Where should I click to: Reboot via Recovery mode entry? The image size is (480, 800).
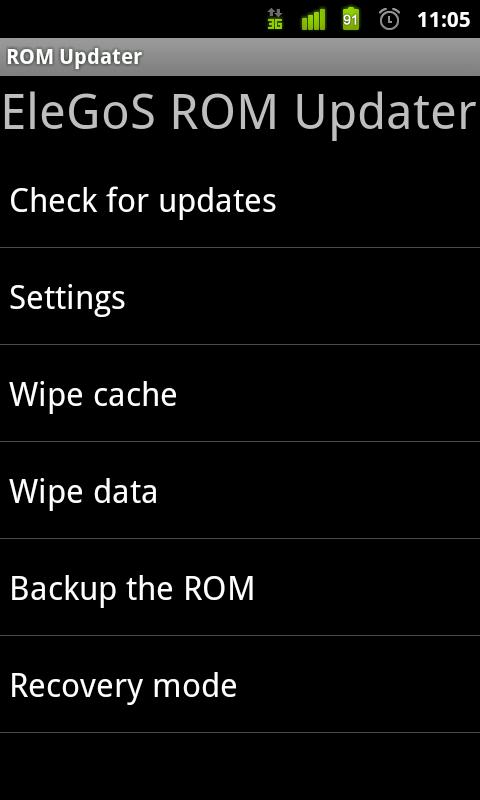(240, 685)
